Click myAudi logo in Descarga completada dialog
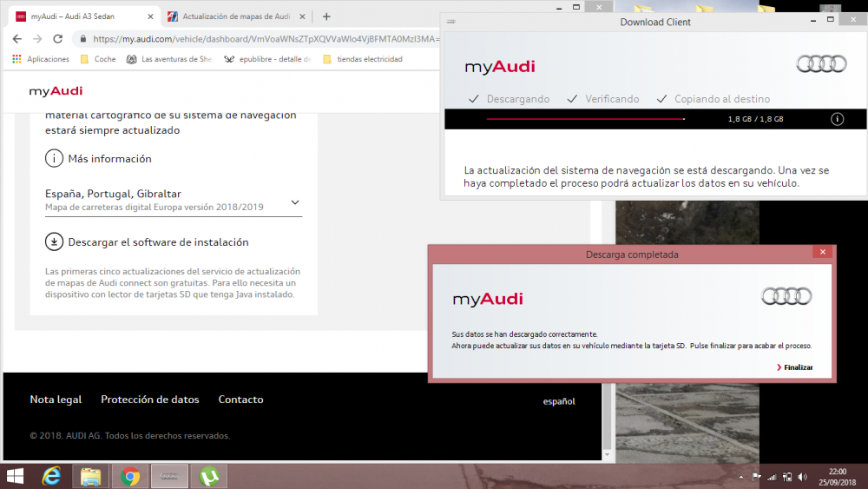 tap(488, 299)
